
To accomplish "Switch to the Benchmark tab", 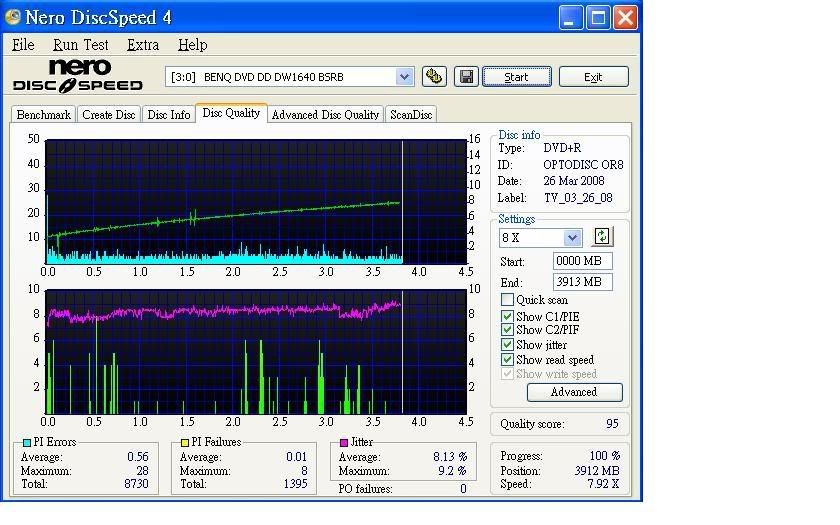I will [43, 115].
